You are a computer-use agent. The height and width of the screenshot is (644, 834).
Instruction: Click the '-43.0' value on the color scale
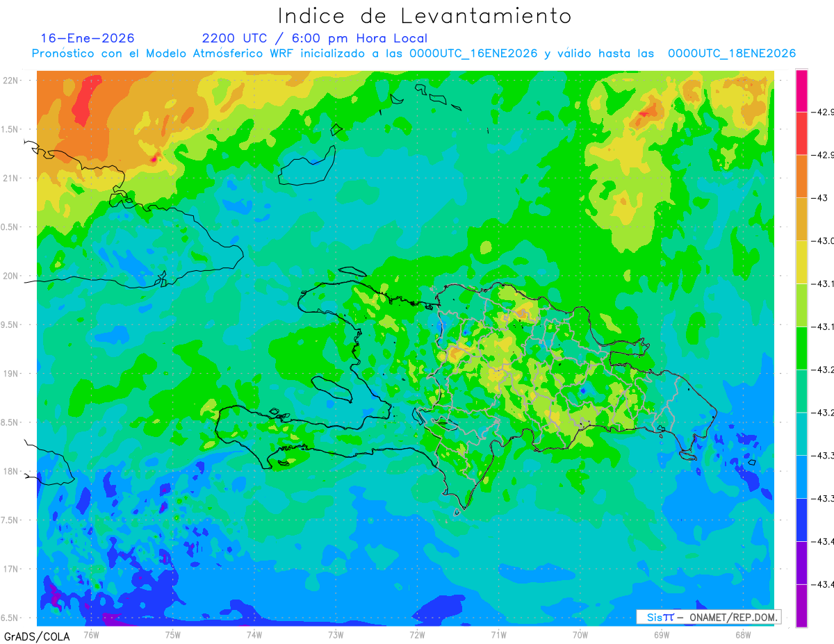823,240
